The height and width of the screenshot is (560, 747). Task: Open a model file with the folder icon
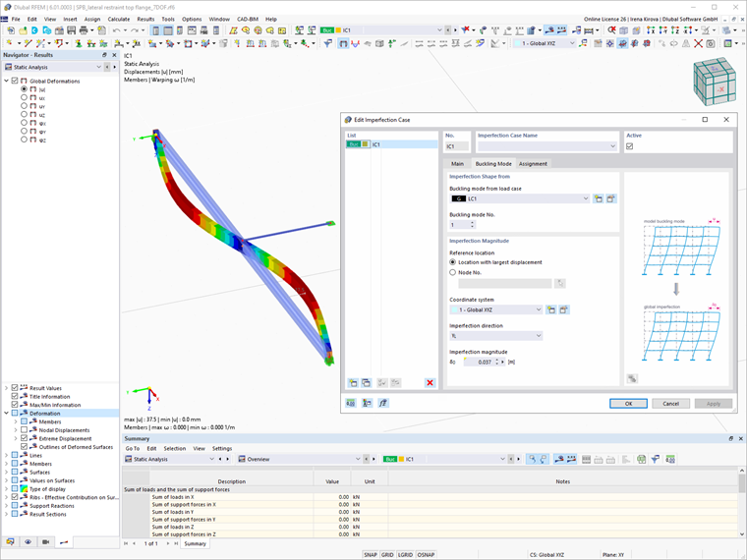pyautogui.click(x=23, y=30)
